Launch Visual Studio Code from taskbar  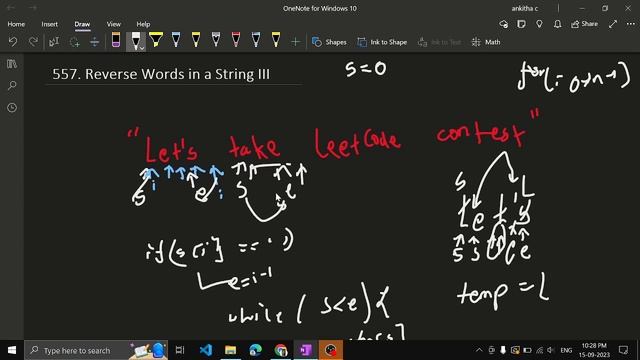point(206,350)
